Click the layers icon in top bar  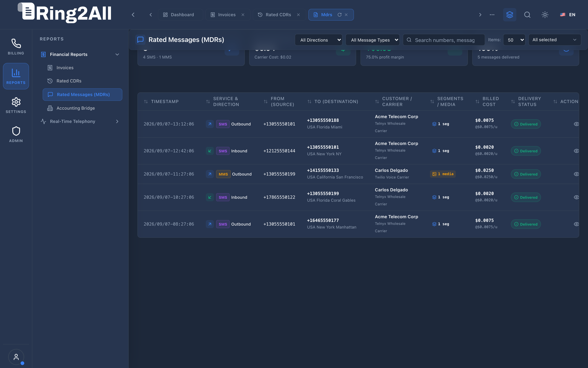click(x=510, y=15)
